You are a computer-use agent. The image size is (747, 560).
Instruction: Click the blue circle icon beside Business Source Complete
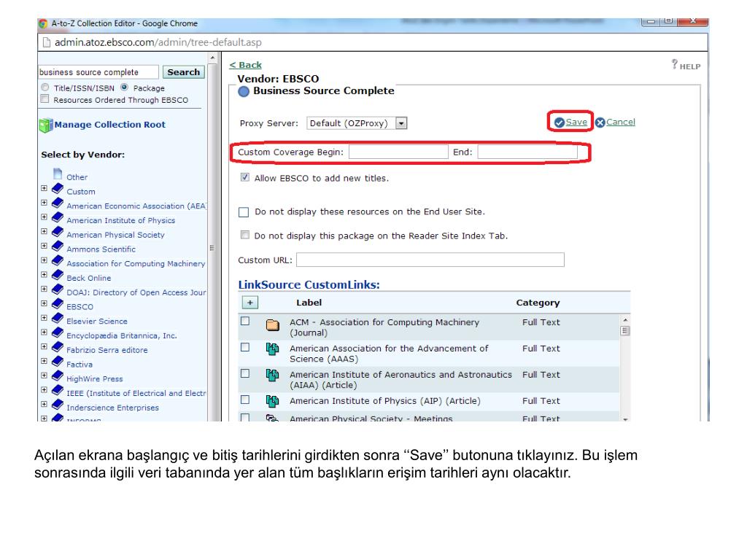click(x=244, y=91)
